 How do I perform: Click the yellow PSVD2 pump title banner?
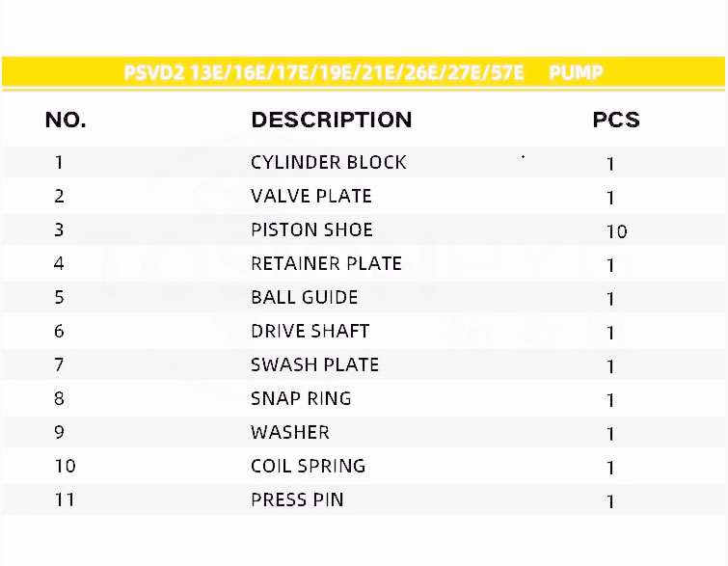[x=364, y=73]
